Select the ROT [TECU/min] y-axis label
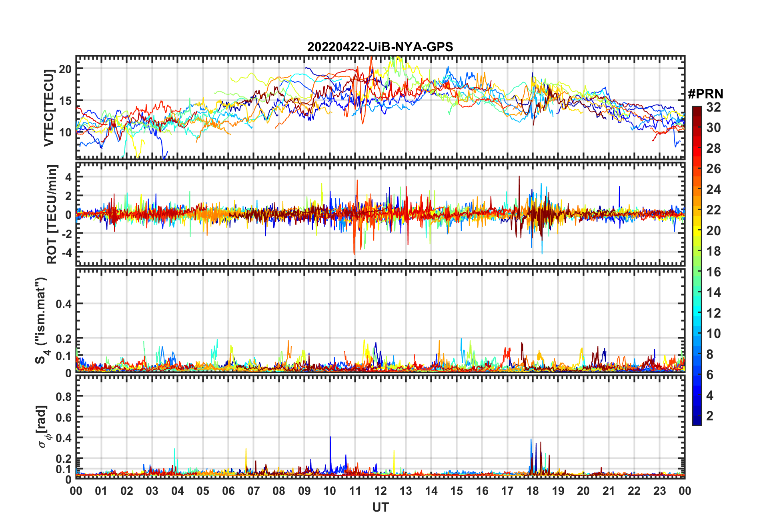761x532 pixels. 52,214
